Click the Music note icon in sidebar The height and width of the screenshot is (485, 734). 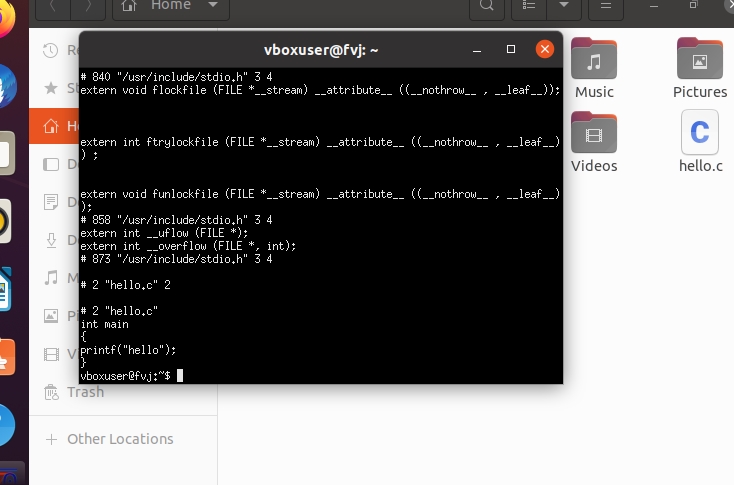point(51,278)
